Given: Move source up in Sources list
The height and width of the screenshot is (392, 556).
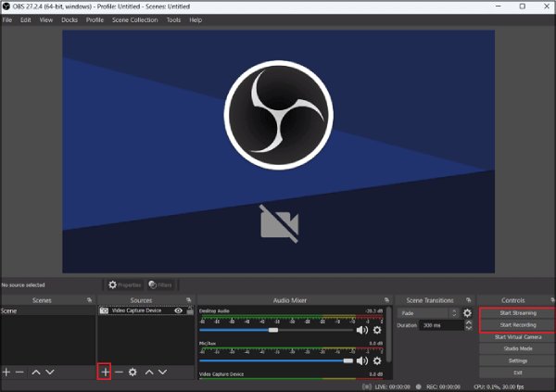Looking at the screenshot, I should (149, 372).
